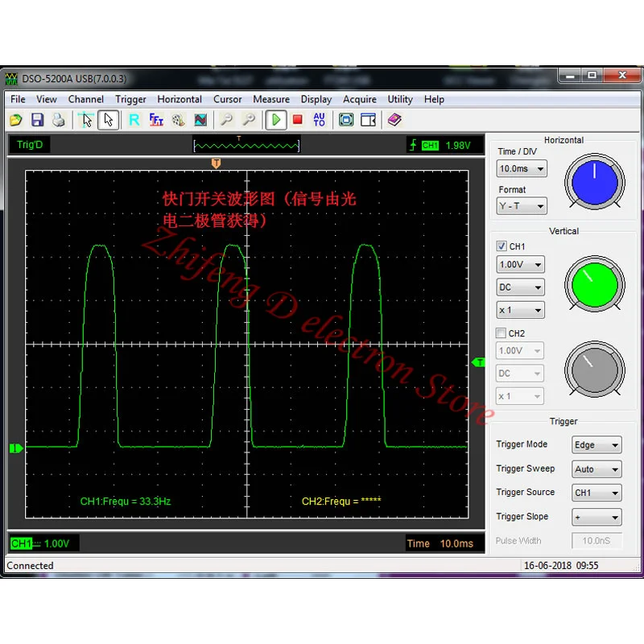This screenshot has width=644, height=644.
Task: Open the File menu
Action: 18,99
